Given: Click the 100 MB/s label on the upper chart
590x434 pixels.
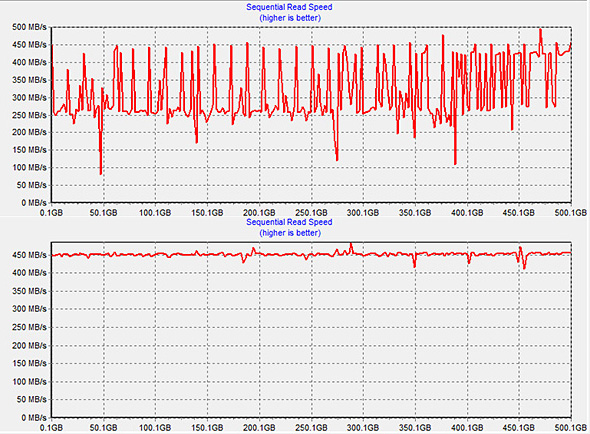Looking at the screenshot, I should (29, 168).
